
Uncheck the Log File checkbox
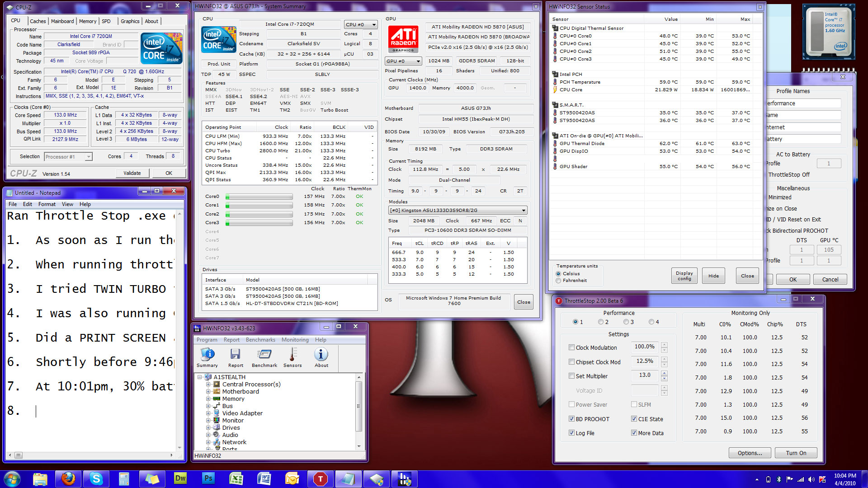pyautogui.click(x=571, y=433)
